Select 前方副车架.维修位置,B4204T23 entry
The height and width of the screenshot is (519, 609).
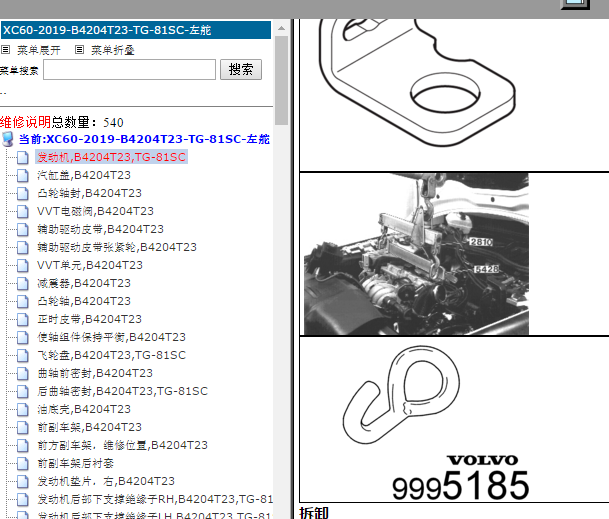point(122,445)
